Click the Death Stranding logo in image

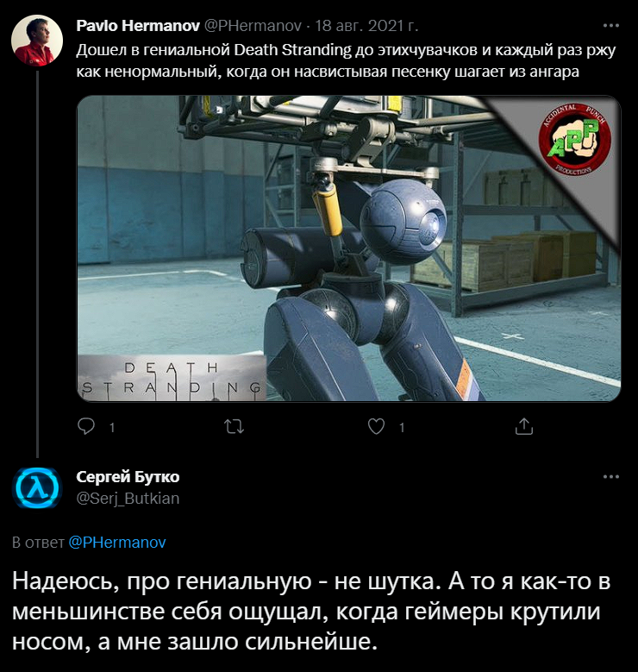tap(172, 379)
